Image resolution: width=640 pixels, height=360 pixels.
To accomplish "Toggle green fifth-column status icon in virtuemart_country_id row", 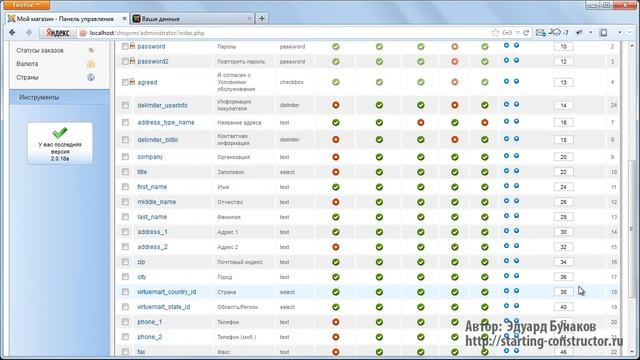I will [x=484, y=292].
